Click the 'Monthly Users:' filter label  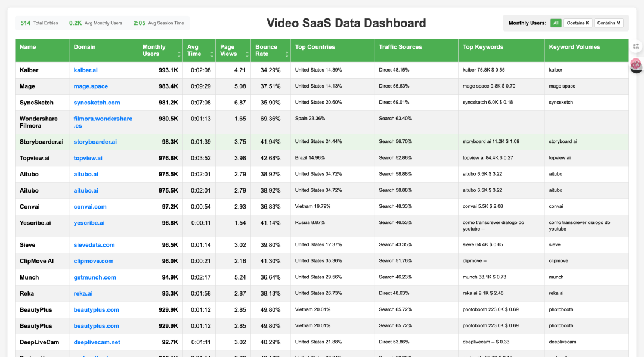tap(527, 23)
